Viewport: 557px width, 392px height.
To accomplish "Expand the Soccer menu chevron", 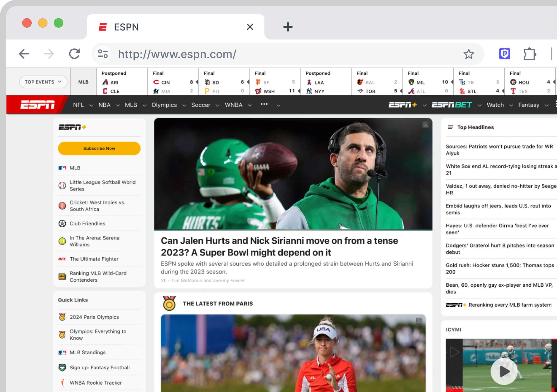I will tap(218, 105).
